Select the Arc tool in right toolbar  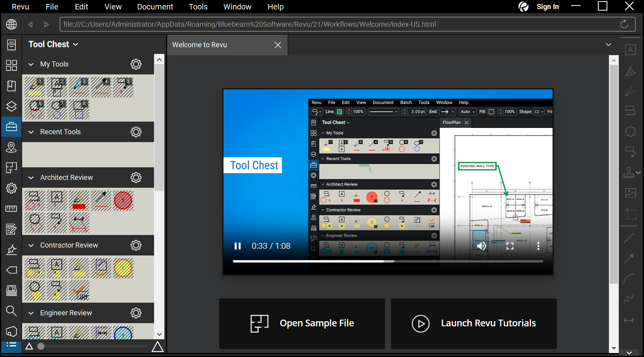[x=629, y=279]
